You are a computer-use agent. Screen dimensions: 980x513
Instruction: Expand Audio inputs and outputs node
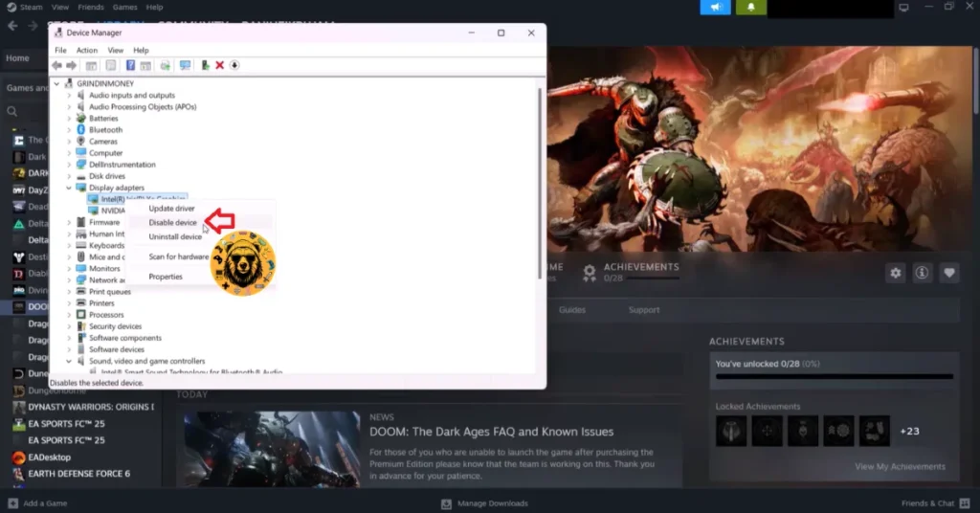69,96
